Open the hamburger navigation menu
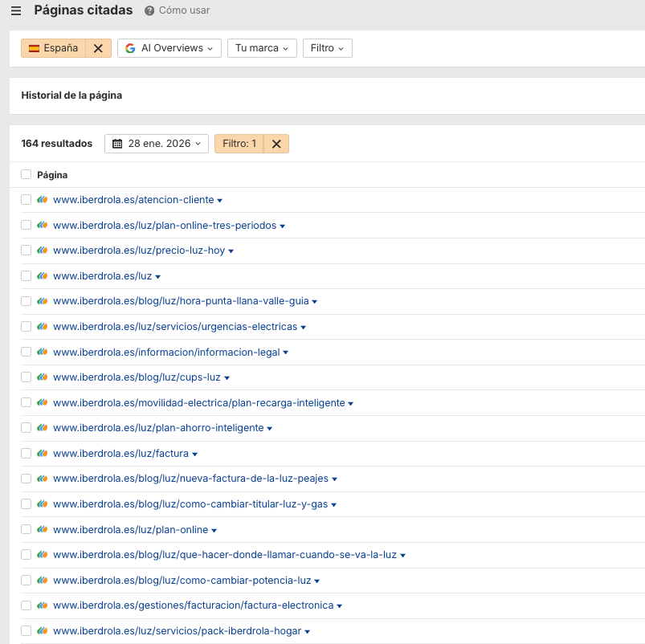This screenshot has height=644, width=645. (x=16, y=10)
